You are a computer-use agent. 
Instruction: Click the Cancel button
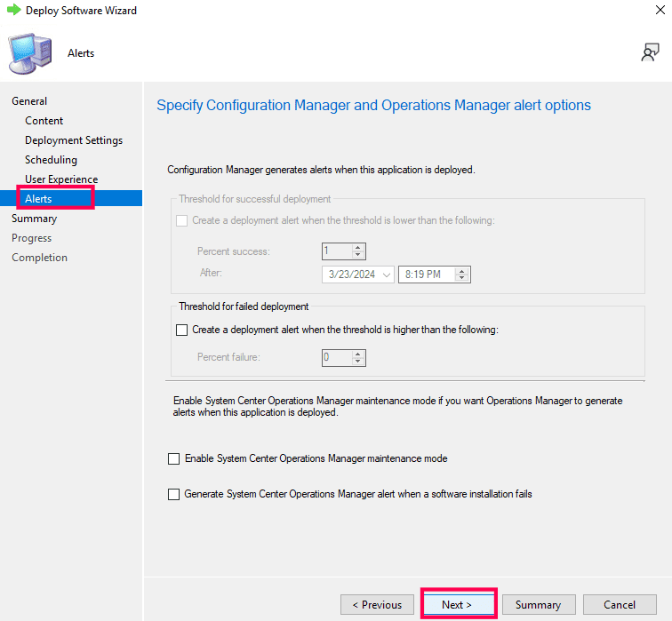(620, 604)
